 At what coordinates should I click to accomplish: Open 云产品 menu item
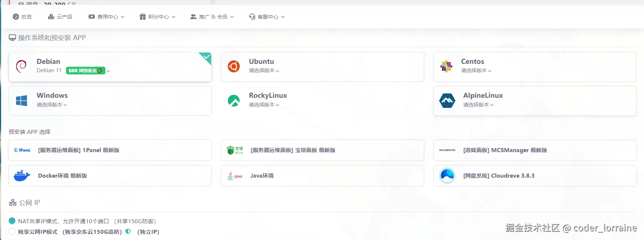pos(60,17)
